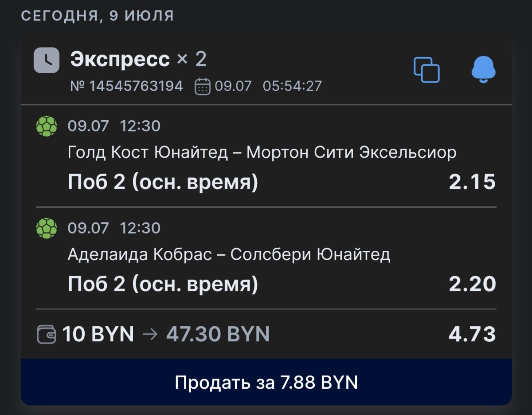The image size is (532, 415).
Task: Click the 2.15 odds value
Action: pos(472,182)
